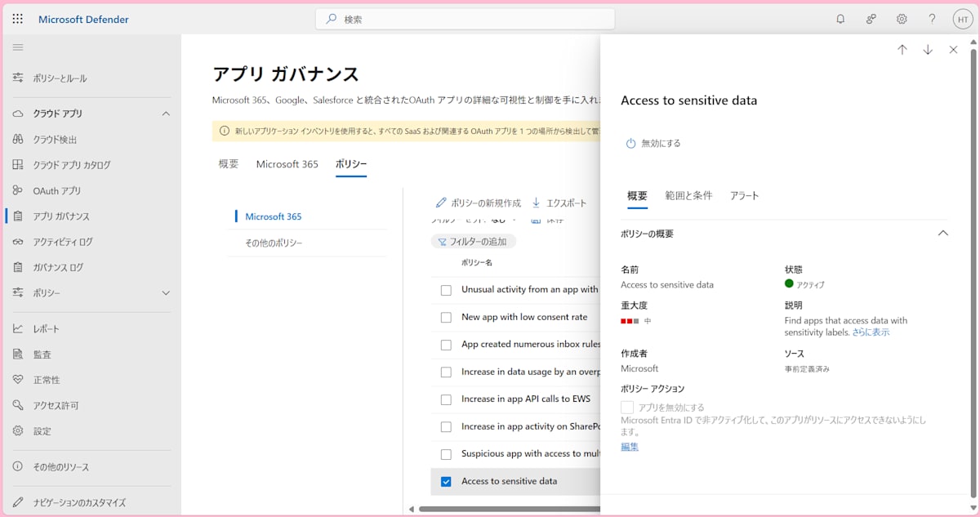Go to next policy with down arrow

pyautogui.click(x=928, y=50)
